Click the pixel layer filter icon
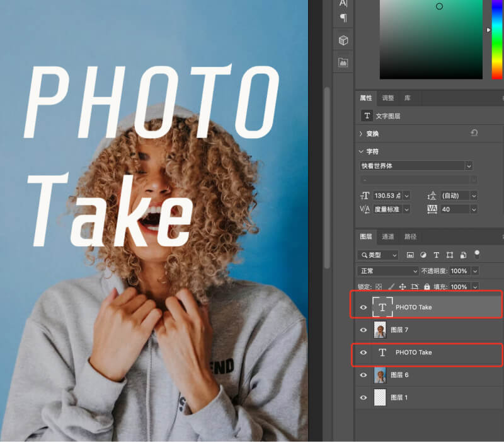Image resolution: width=504 pixels, height=442 pixels. (x=410, y=255)
